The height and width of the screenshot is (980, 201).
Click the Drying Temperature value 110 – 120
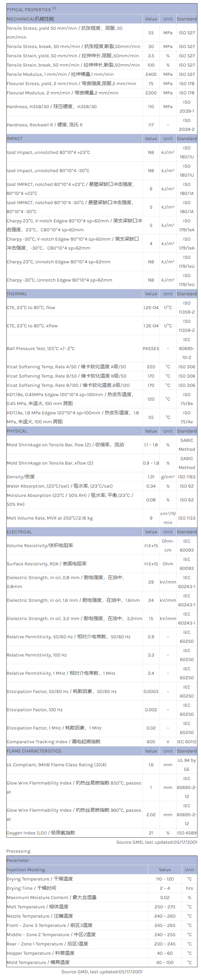pos(165,879)
